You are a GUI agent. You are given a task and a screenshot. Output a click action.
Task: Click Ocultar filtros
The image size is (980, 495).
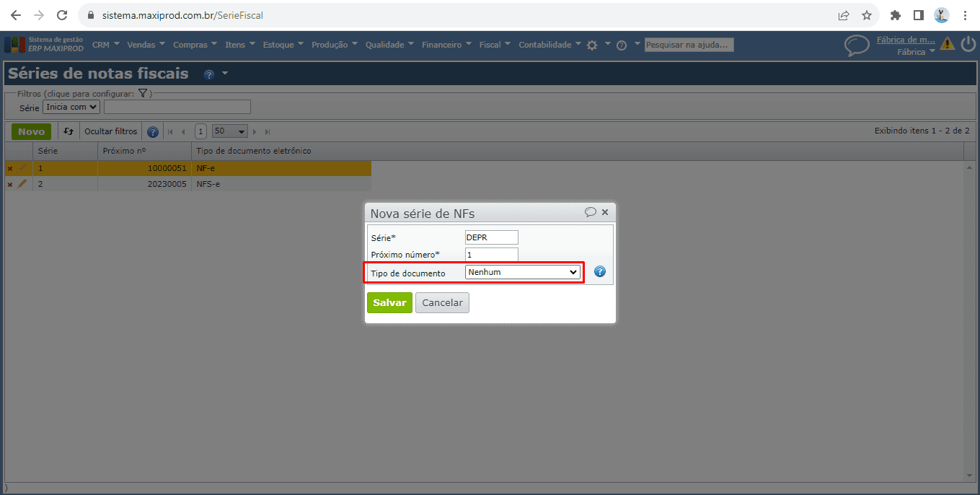point(110,131)
